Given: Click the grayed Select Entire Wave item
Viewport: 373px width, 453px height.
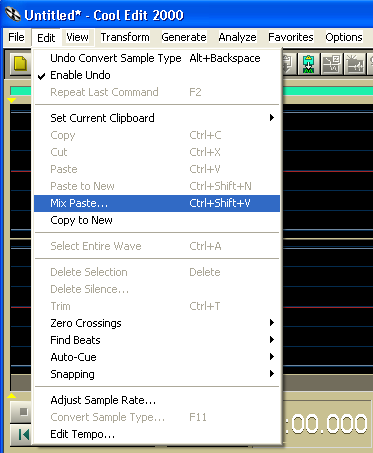Looking at the screenshot, I should coord(157,246).
